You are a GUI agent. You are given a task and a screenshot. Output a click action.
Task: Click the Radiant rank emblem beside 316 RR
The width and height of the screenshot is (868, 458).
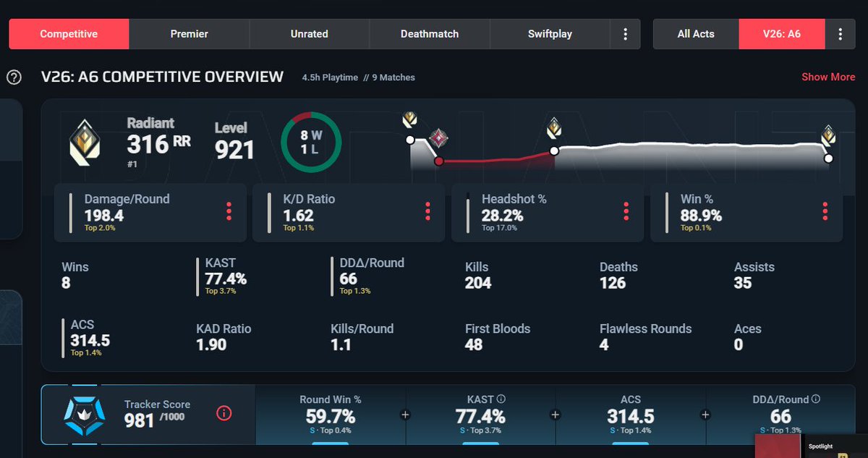pos(86,143)
